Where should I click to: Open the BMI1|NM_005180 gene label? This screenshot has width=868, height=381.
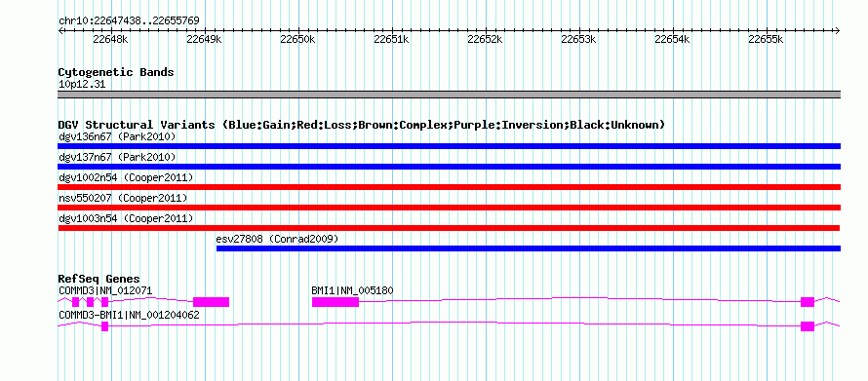coord(353,290)
